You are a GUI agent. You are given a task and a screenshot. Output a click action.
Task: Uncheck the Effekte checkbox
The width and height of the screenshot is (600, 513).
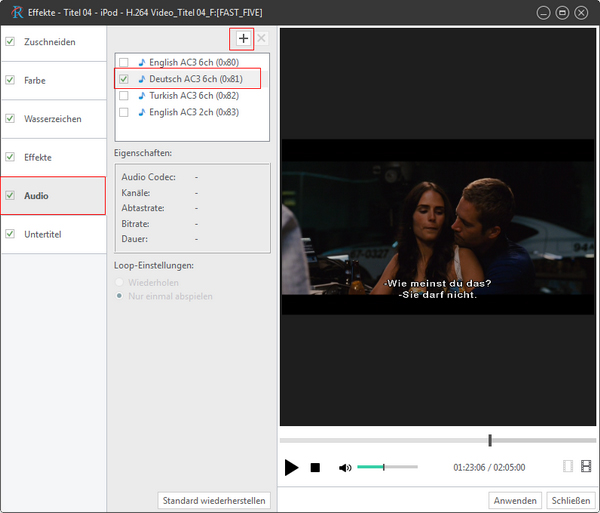pyautogui.click(x=10, y=157)
